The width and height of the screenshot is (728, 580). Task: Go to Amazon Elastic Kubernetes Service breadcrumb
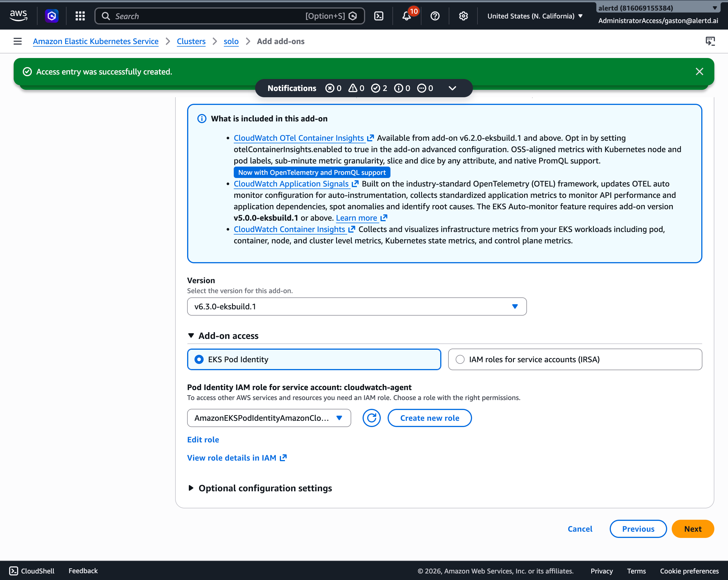tap(96, 41)
